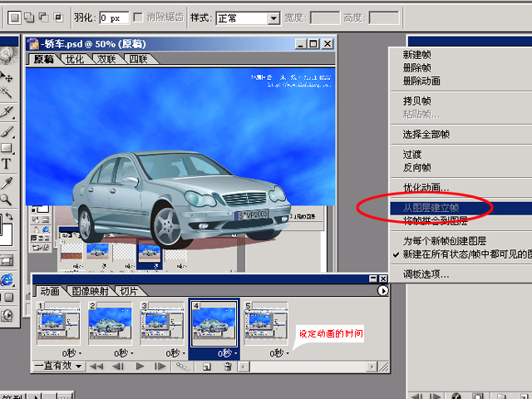Image resolution: width=532 pixels, height=399 pixels.
Task: Select the Type (T) tool
Action: coord(7,165)
